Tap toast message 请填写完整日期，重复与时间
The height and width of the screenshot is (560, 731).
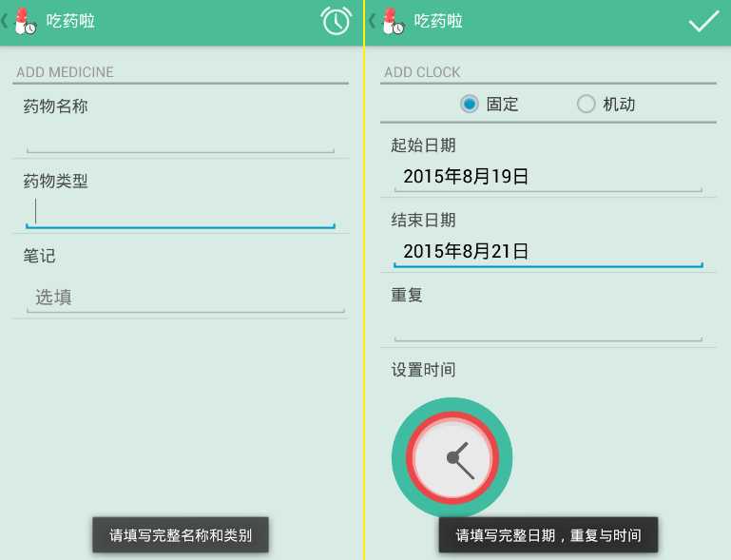click(548, 535)
